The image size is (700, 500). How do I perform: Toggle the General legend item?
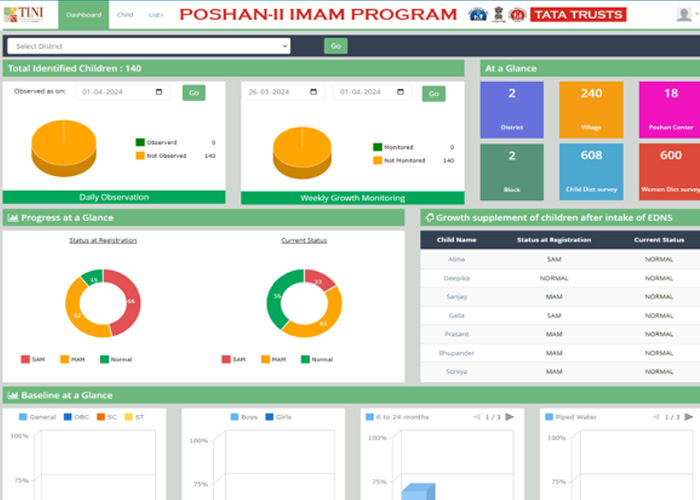38,417
